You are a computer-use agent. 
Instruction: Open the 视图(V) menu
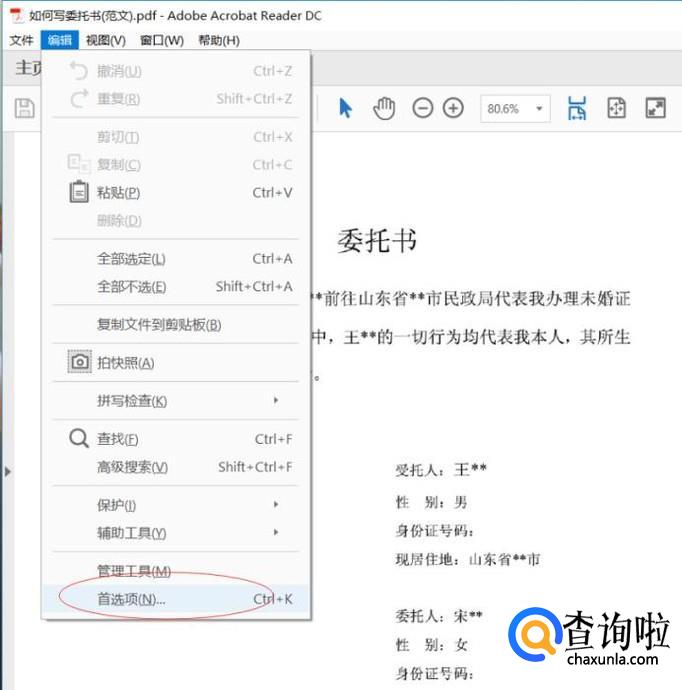pyautogui.click(x=106, y=40)
